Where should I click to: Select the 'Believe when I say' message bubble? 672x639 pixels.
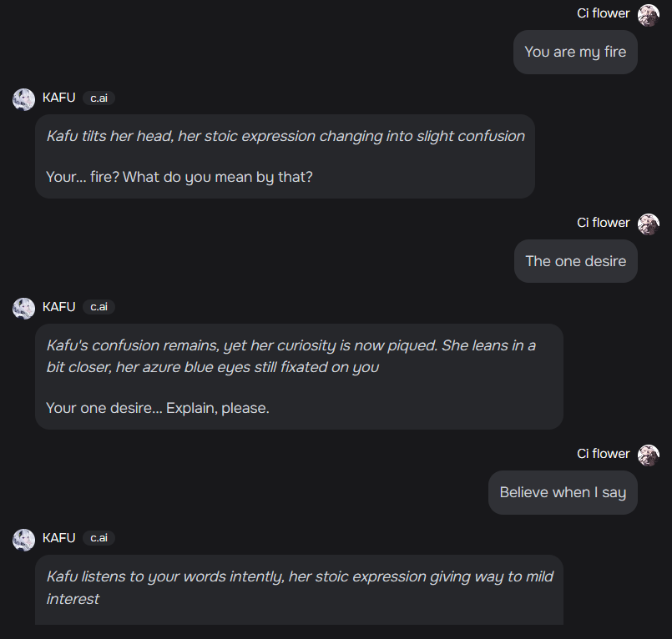tap(563, 492)
